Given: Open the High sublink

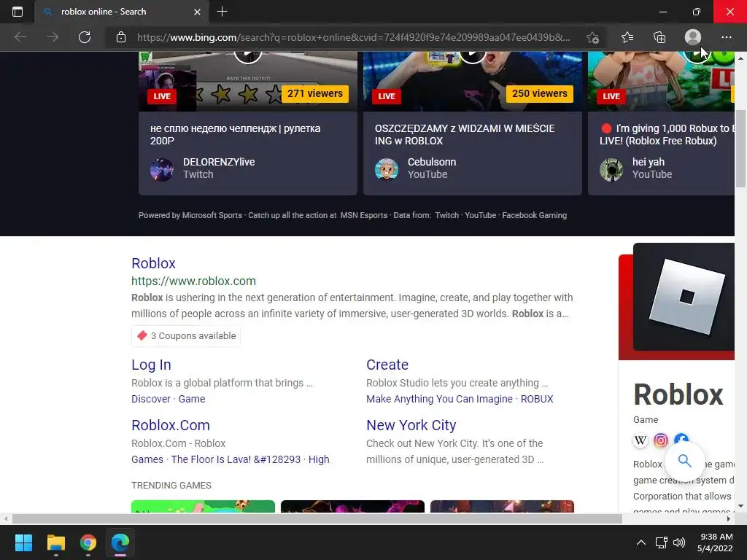Looking at the screenshot, I should pos(319,459).
